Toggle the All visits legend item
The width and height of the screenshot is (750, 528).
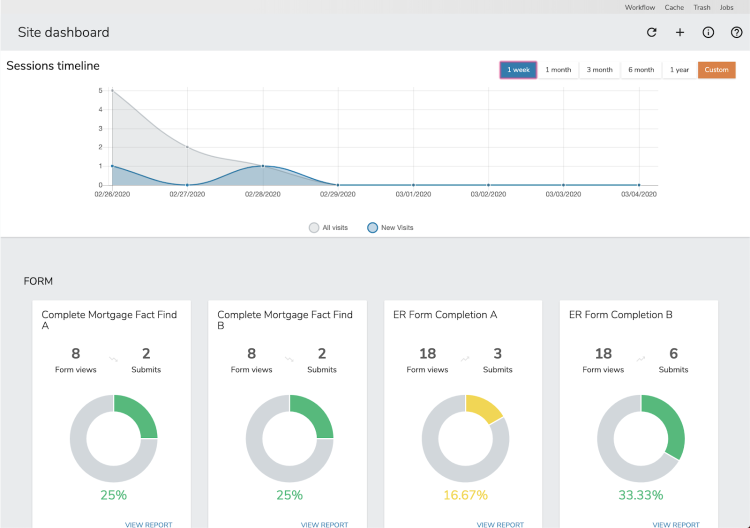click(x=328, y=228)
